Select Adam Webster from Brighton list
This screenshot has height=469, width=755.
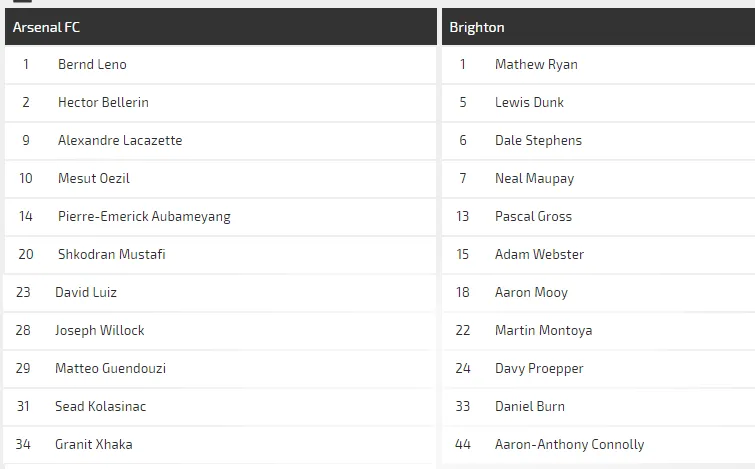click(x=539, y=255)
